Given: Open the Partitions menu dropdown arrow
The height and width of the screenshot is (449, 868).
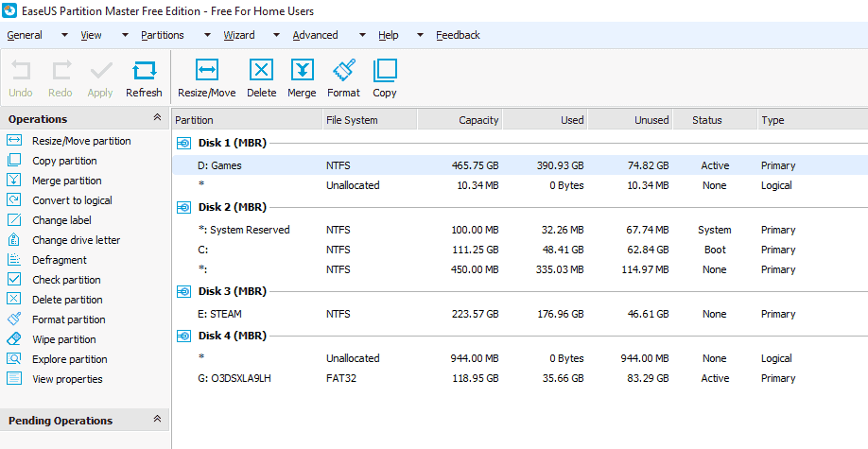Looking at the screenshot, I should pos(208,35).
